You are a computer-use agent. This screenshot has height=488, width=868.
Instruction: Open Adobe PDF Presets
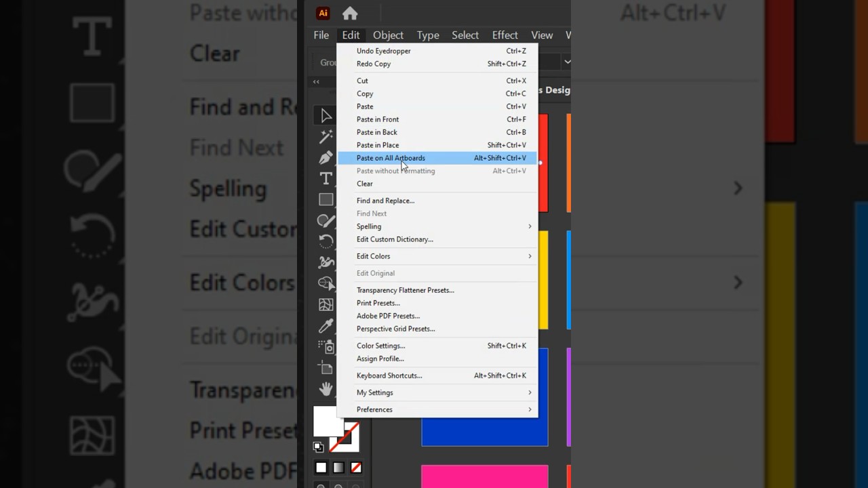438,316
